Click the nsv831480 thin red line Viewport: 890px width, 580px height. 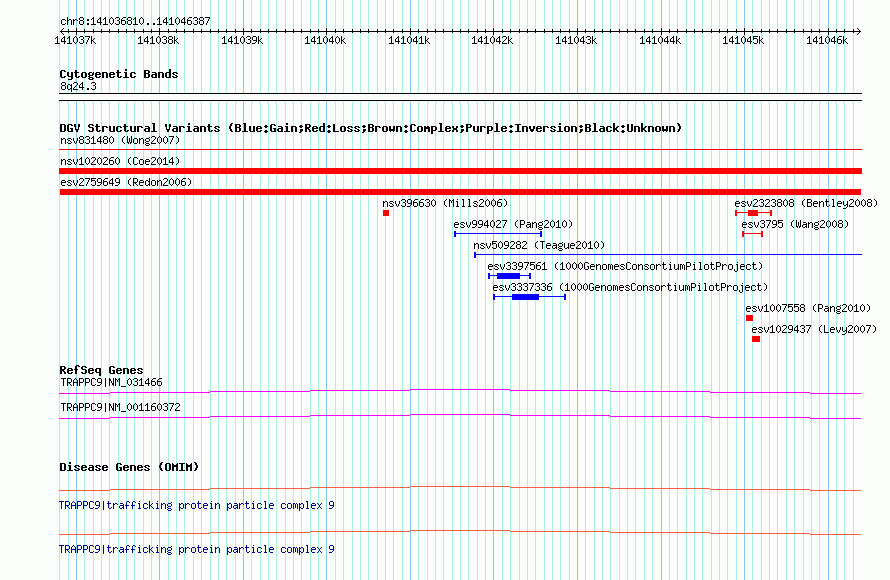click(460, 150)
